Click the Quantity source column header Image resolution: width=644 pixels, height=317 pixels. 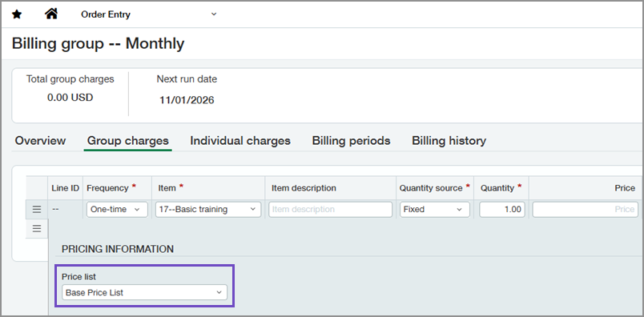click(434, 188)
